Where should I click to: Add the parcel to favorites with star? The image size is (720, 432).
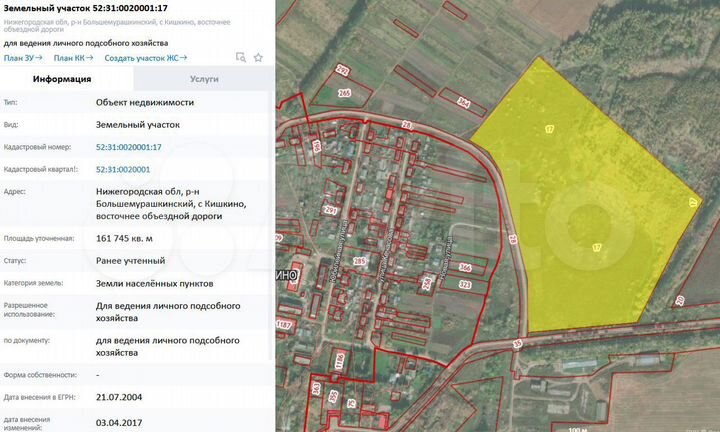pyautogui.click(x=258, y=58)
